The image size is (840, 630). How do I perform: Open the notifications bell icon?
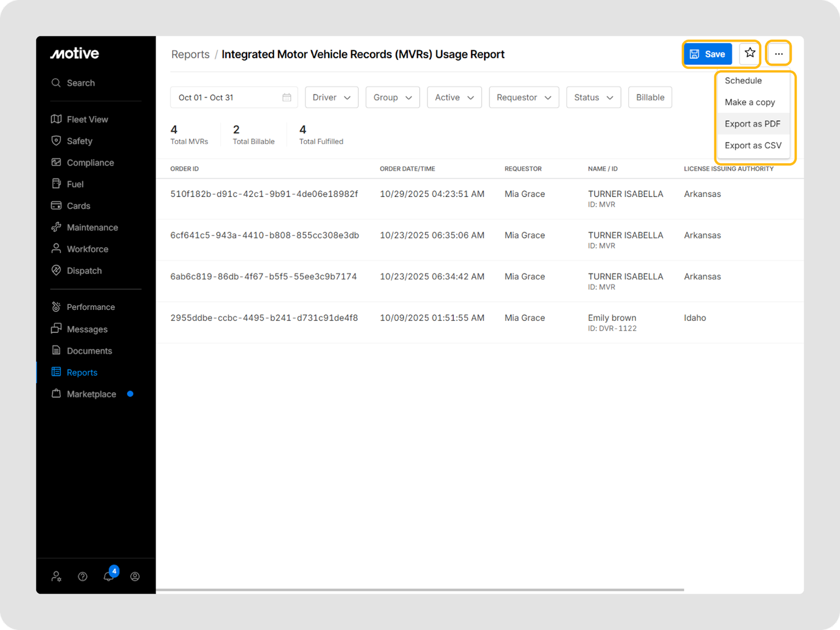(109, 576)
